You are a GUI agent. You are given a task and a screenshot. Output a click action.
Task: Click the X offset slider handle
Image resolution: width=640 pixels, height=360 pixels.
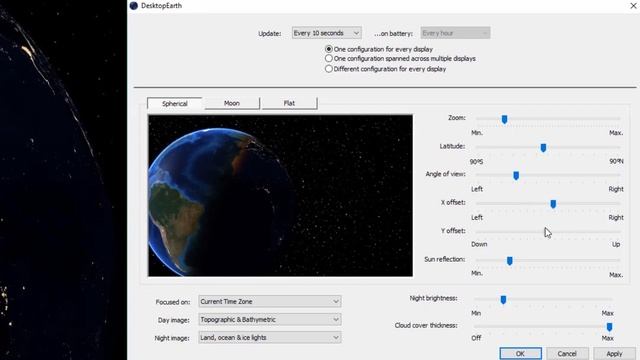[x=553, y=204]
